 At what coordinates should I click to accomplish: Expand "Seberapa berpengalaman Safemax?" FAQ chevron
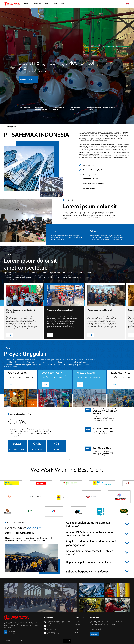point(127,571)
